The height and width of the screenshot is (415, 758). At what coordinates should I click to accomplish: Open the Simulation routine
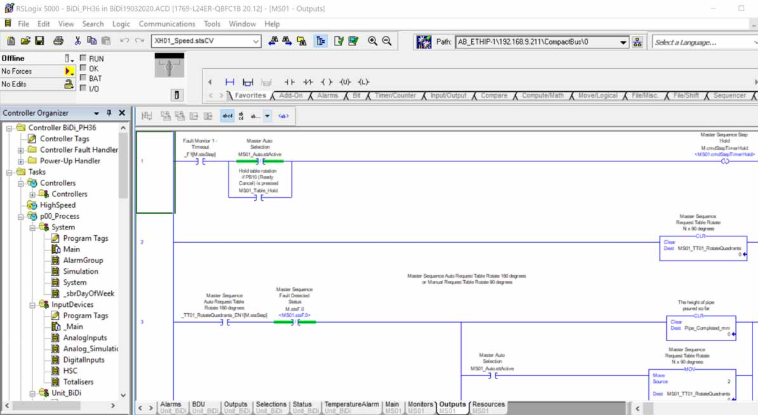point(80,271)
